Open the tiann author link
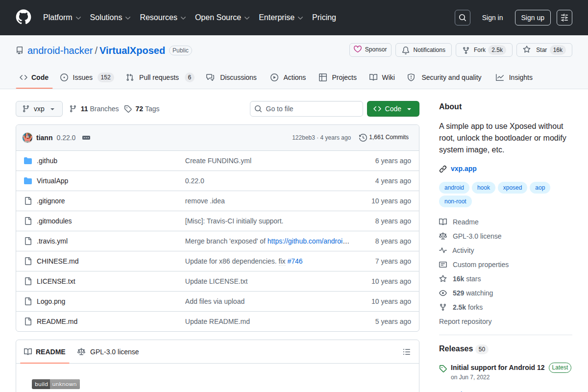Screen dimensions: 588x392 pos(45,138)
